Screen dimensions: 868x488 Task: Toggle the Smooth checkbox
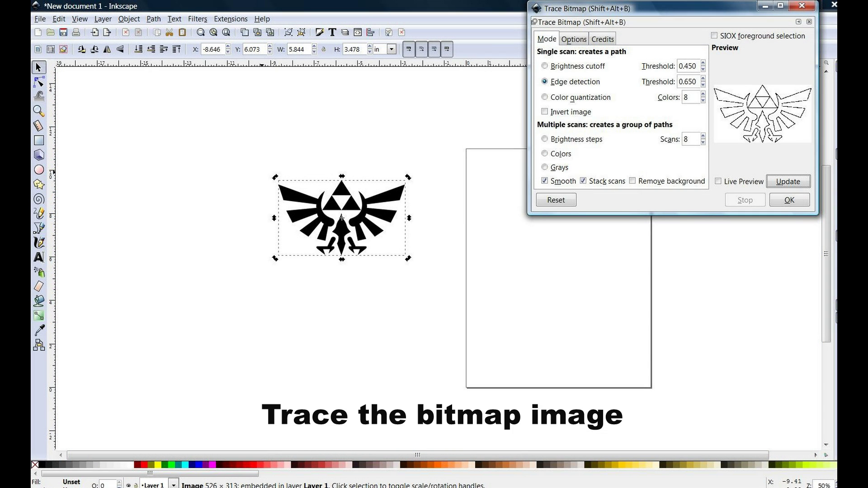pos(544,181)
